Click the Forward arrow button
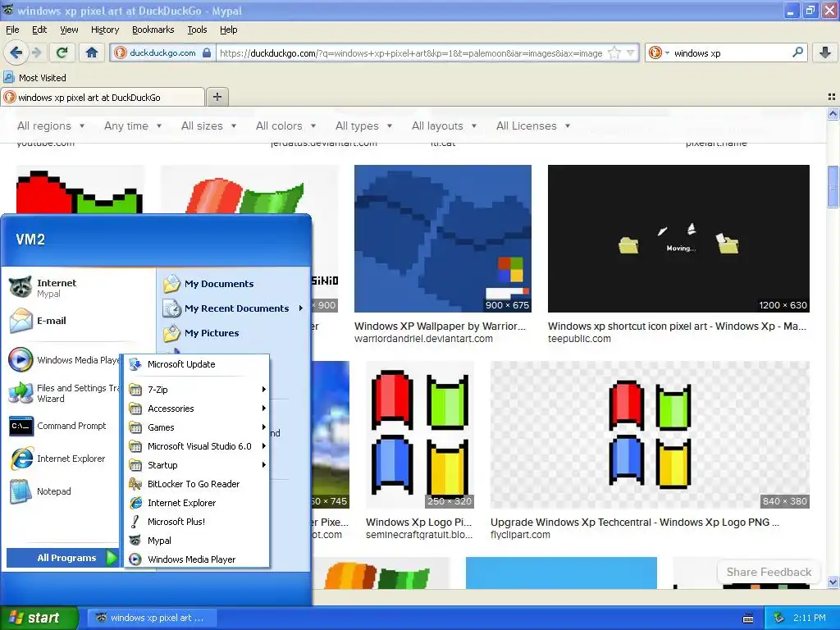This screenshot has width=840, height=630. [x=36, y=52]
